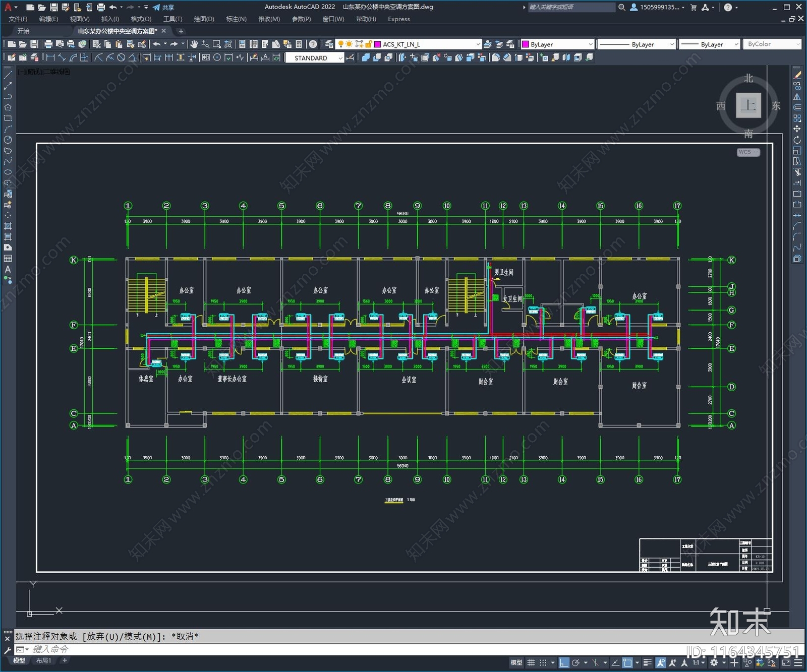Click the Linear dimension tool
Viewport: 807px width, 672px height.
(x=50, y=58)
